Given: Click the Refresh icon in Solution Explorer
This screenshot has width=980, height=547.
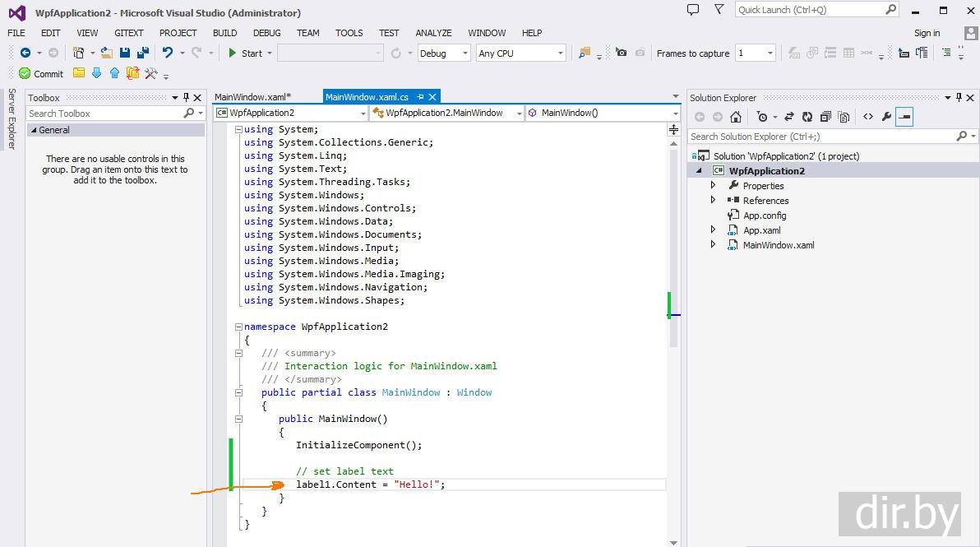Looking at the screenshot, I should (807, 117).
